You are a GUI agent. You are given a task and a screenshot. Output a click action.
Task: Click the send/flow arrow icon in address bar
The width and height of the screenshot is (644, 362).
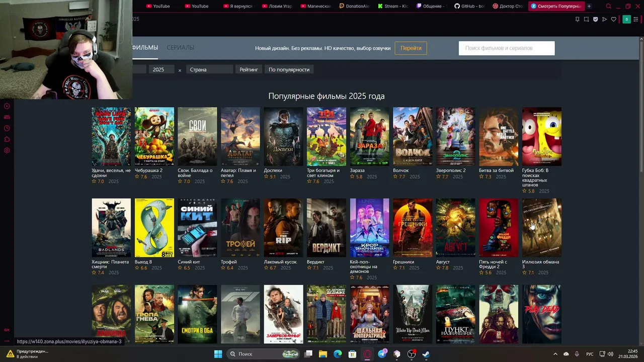(x=604, y=19)
